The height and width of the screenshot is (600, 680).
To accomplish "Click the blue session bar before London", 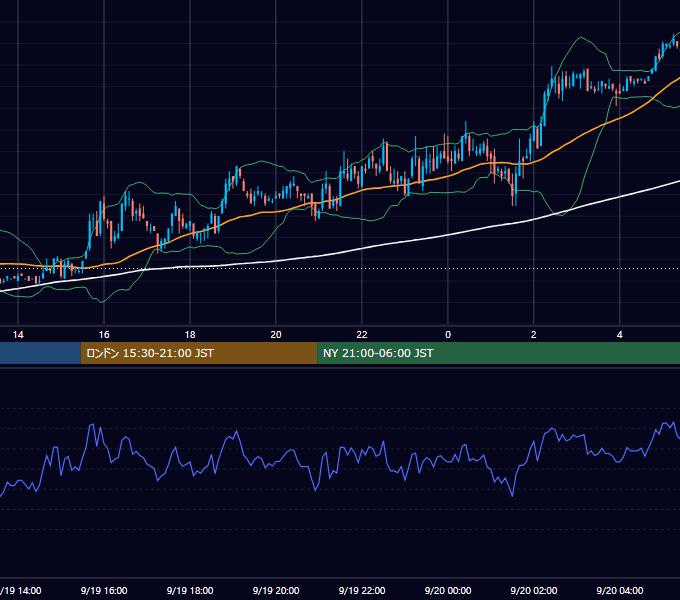I will coord(40,353).
